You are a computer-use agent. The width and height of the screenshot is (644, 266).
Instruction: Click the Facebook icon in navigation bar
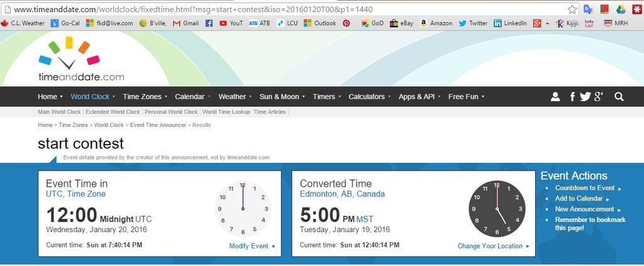coord(572,97)
